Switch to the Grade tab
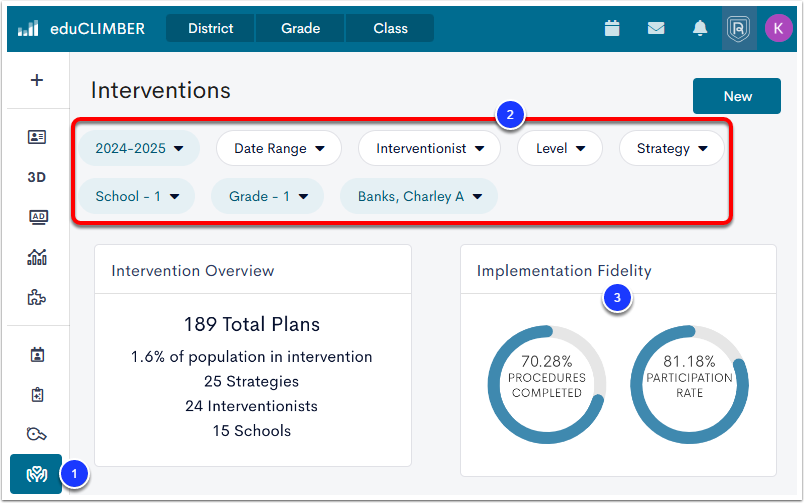Screen dimensions: 804x503 [300, 28]
